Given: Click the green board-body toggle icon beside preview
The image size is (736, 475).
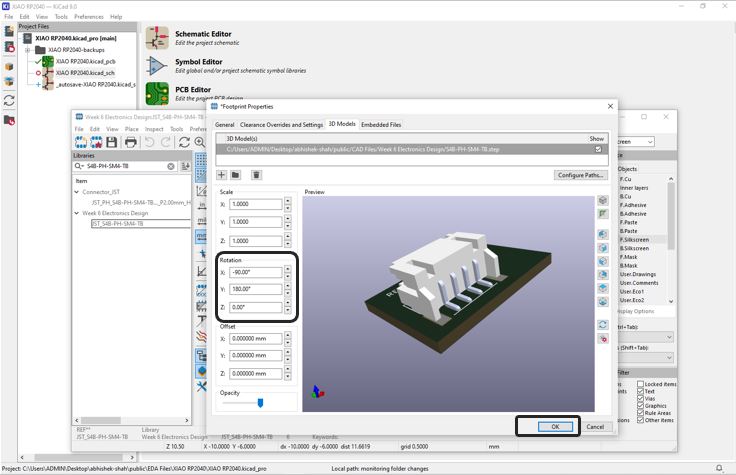Looking at the screenshot, I should pos(603,214).
